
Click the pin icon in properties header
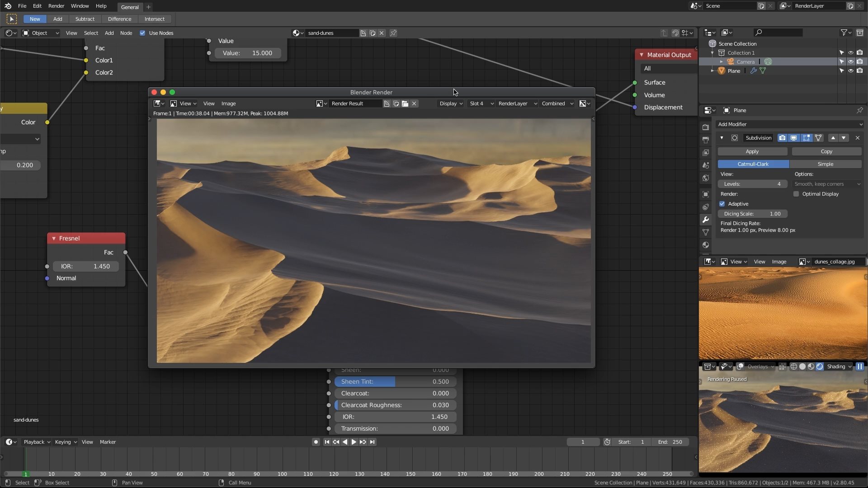(859, 110)
